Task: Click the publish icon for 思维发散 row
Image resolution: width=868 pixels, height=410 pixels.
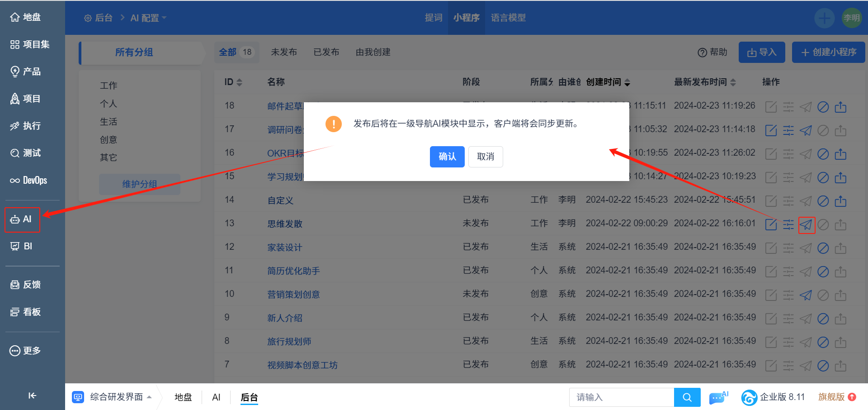Action: coord(806,225)
